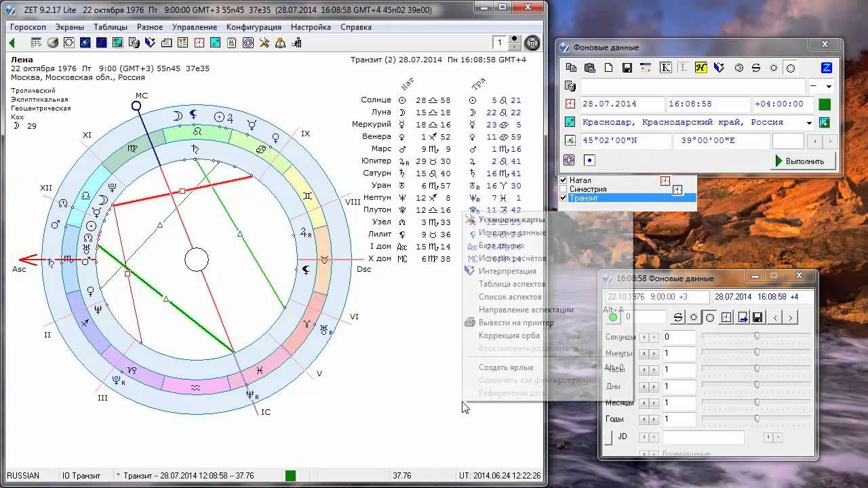Click the yellow H icon
868x488 pixels.
click(x=701, y=68)
